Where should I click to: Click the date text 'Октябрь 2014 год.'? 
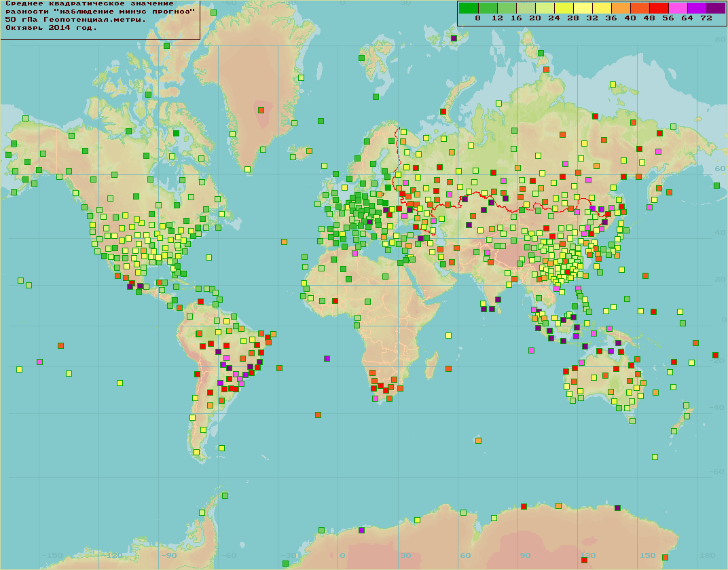51,28
